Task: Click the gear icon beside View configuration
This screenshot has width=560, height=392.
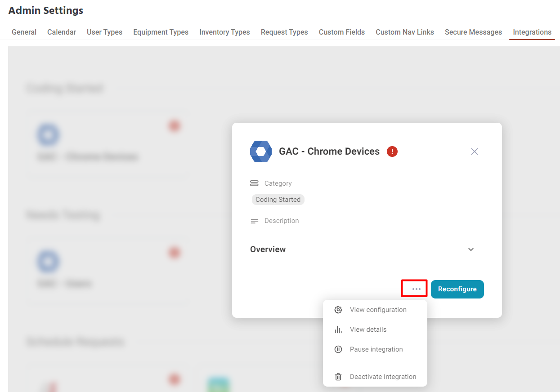Action: click(x=338, y=310)
